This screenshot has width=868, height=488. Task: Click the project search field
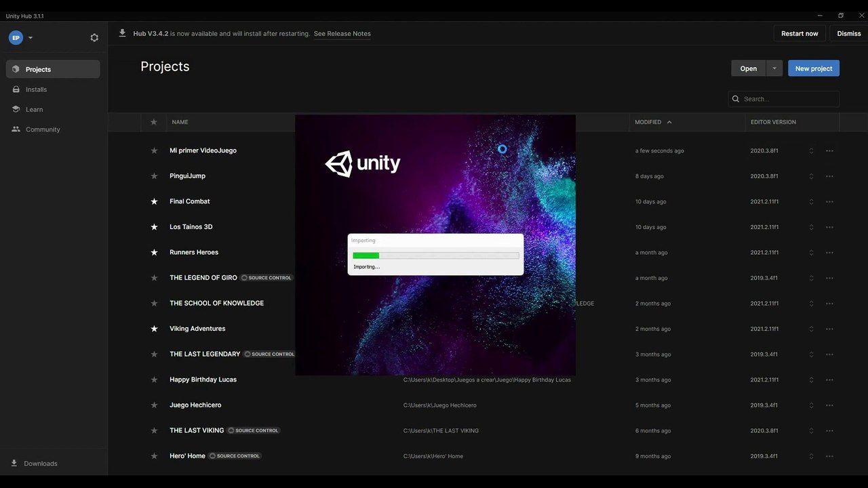tap(784, 99)
